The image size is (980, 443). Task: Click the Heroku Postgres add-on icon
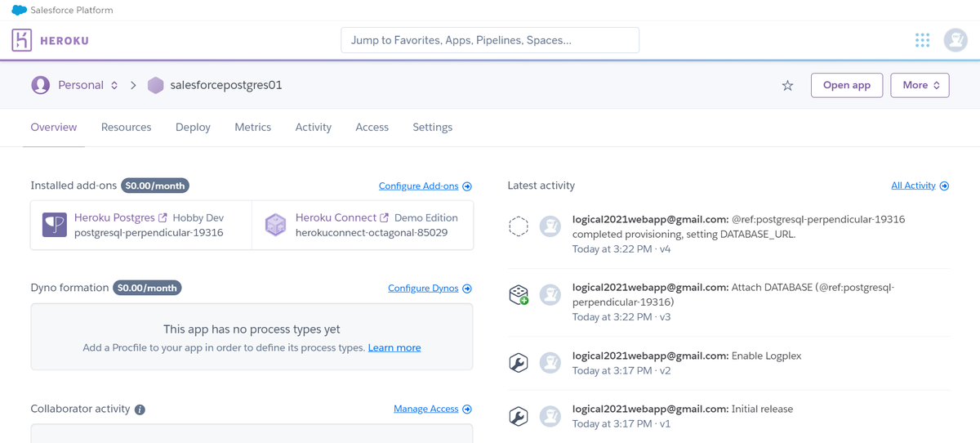[x=55, y=225]
